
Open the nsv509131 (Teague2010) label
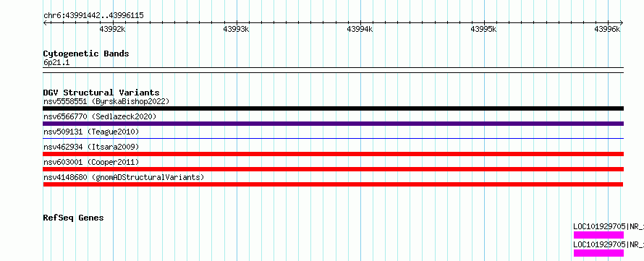(x=91, y=132)
